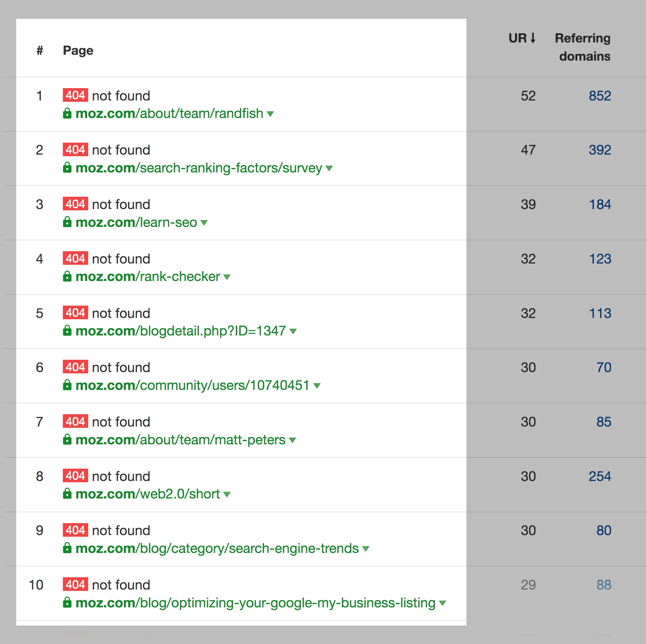Open the optimizing-your-google-my-business-listing blog link
This screenshot has height=644, width=646.
(x=255, y=603)
